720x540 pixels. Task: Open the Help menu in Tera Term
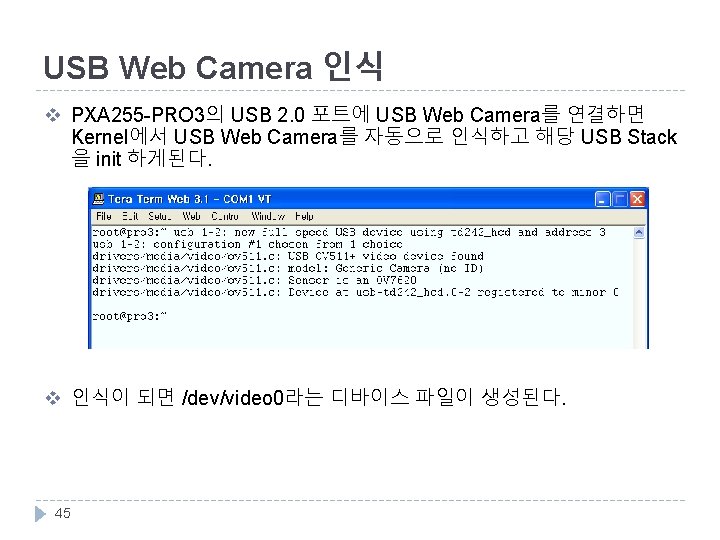coord(304,216)
